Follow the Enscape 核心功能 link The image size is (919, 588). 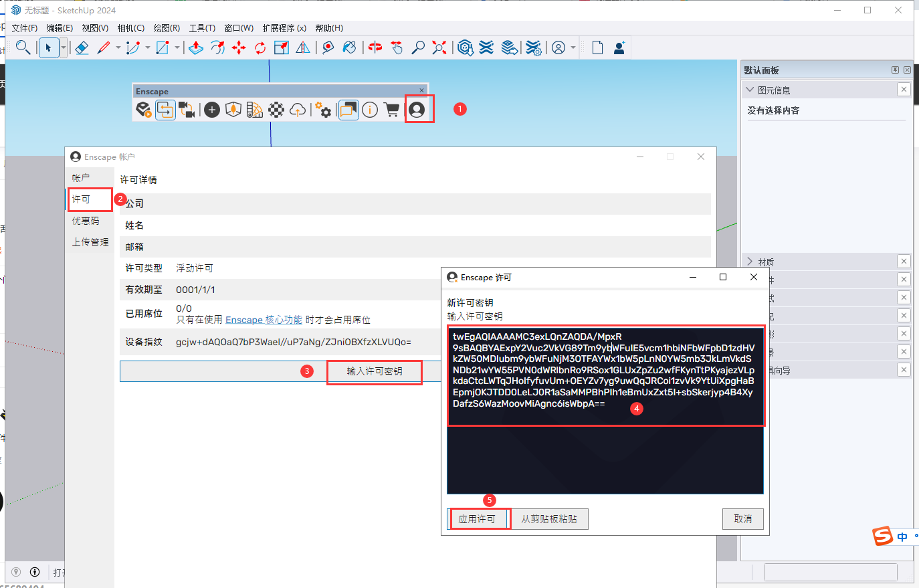coord(264,320)
